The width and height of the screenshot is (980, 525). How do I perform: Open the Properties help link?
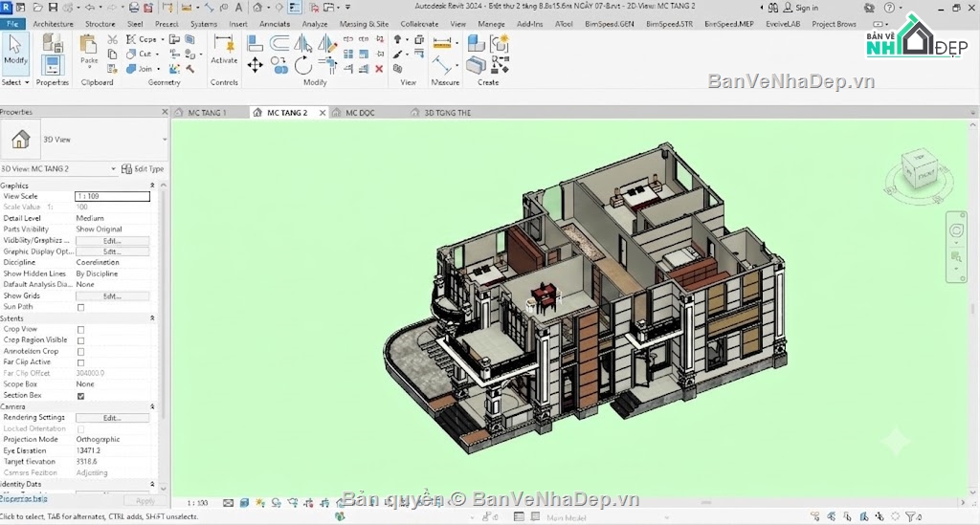(24, 499)
